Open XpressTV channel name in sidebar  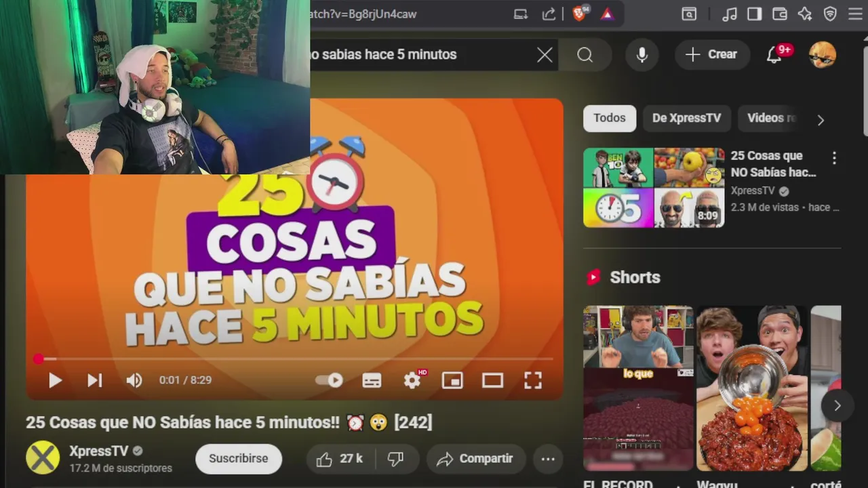752,191
